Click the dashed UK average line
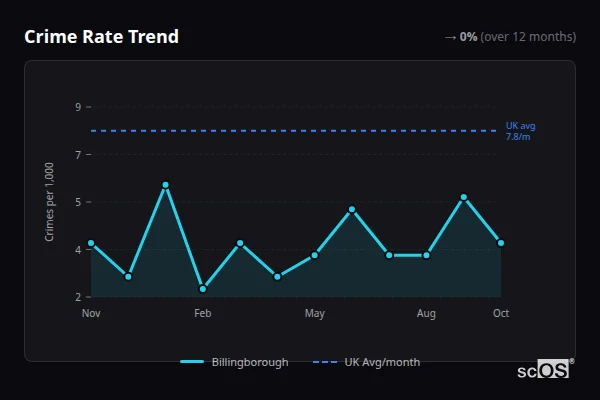600x400 pixels. point(294,131)
